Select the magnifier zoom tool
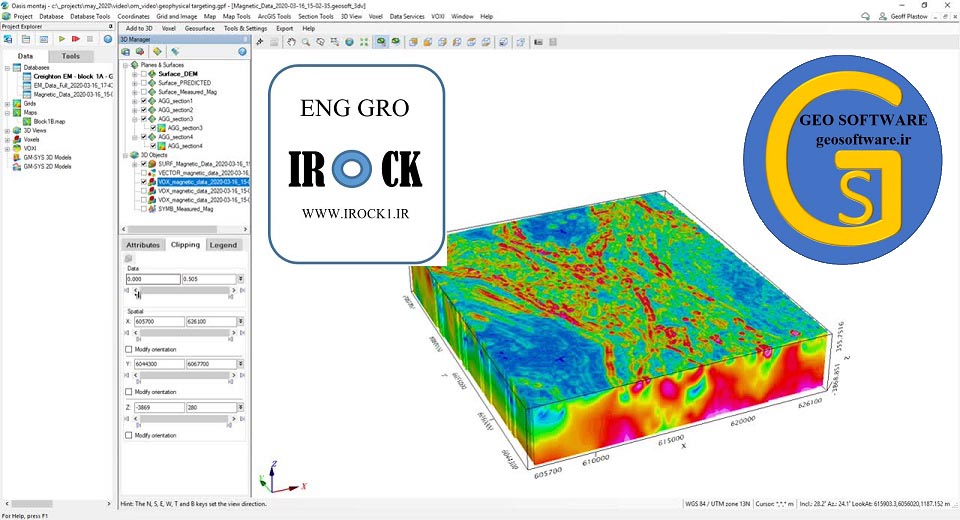 [306, 42]
